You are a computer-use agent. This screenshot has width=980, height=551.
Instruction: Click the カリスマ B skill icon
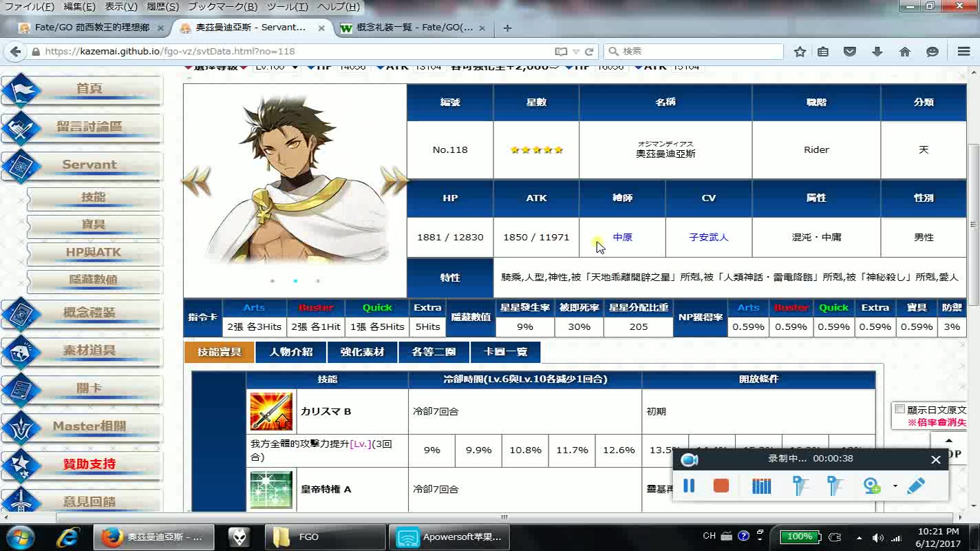[271, 412]
